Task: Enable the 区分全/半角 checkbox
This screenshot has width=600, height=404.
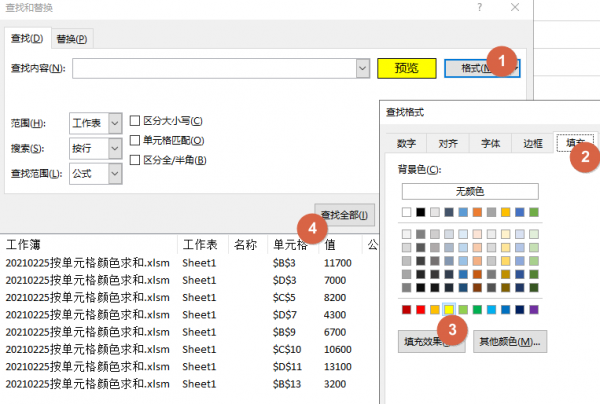Action: coord(135,160)
